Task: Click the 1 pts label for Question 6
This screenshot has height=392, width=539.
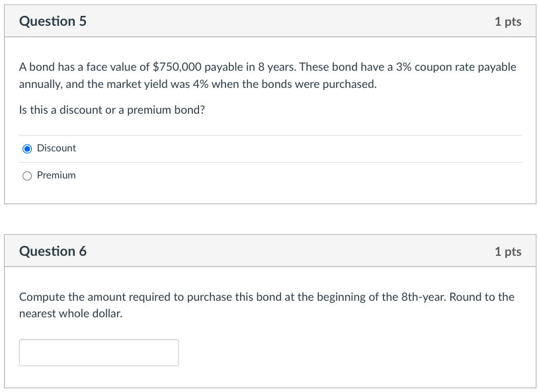Action: 508,251
